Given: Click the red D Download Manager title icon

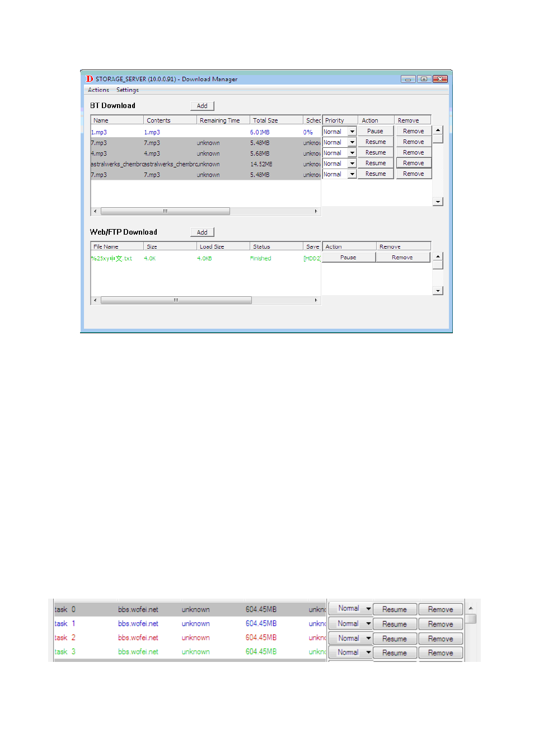Looking at the screenshot, I should 90,79.
